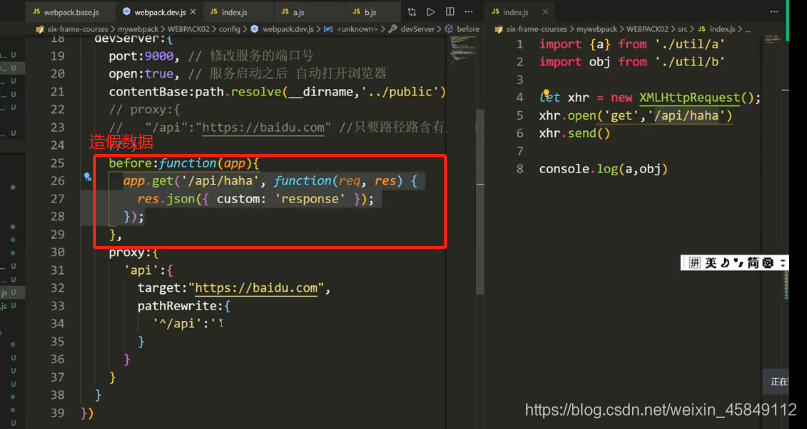Screen dimensions: 807x429
Task: Toggle half-moon width mode on IME bar
Action: click(725, 263)
